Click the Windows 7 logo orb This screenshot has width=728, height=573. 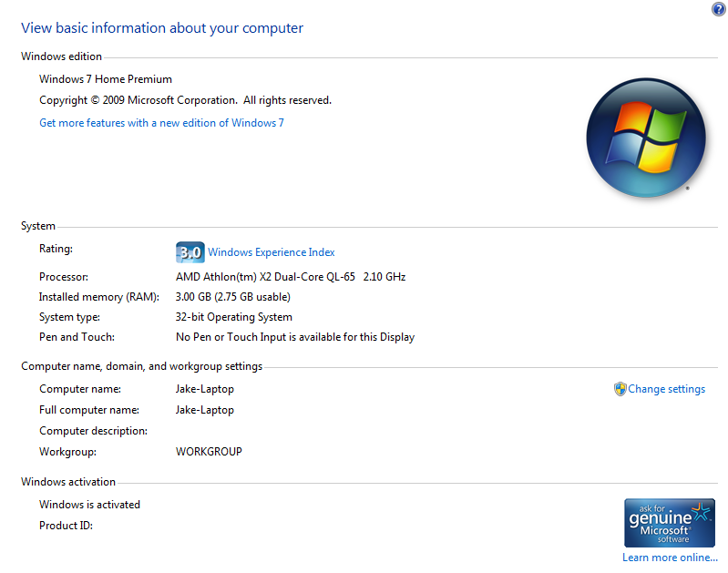click(x=646, y=137)
